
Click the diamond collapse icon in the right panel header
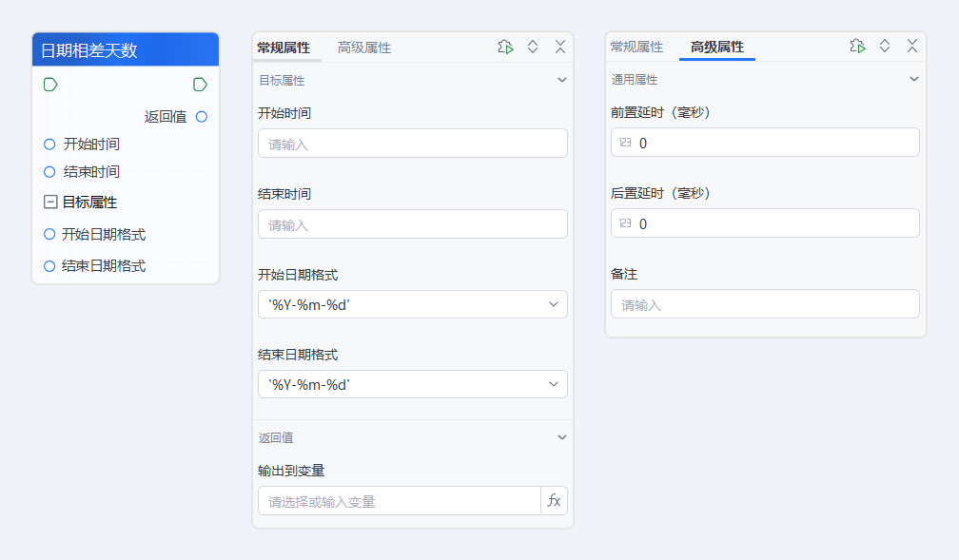[884, 46]
